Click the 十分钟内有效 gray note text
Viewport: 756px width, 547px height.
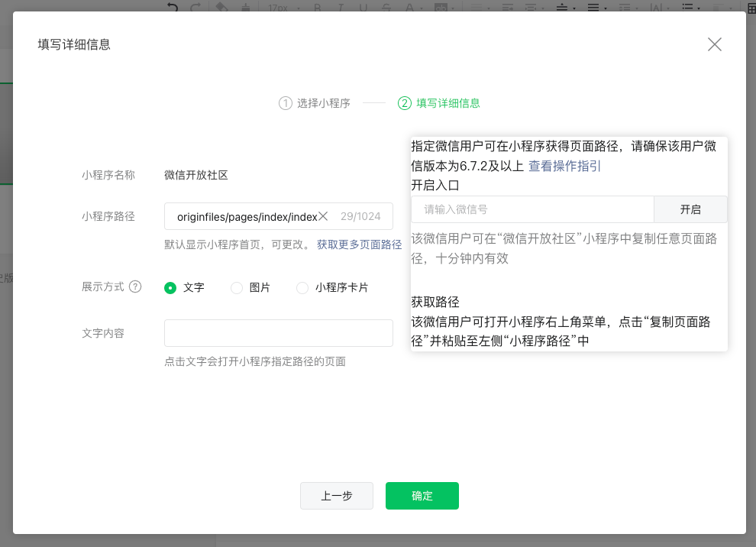(472, 258)
